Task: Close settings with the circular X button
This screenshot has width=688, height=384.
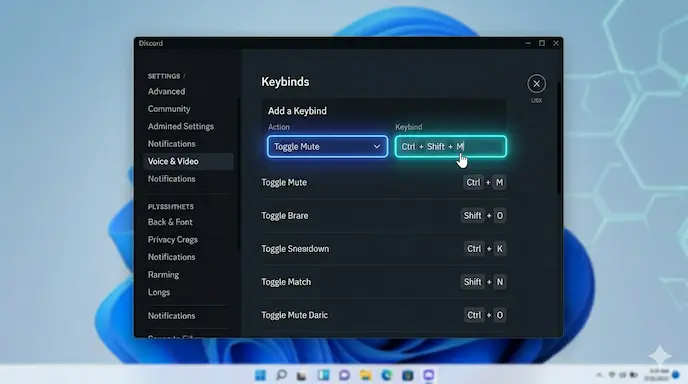Action: point(536,83)
